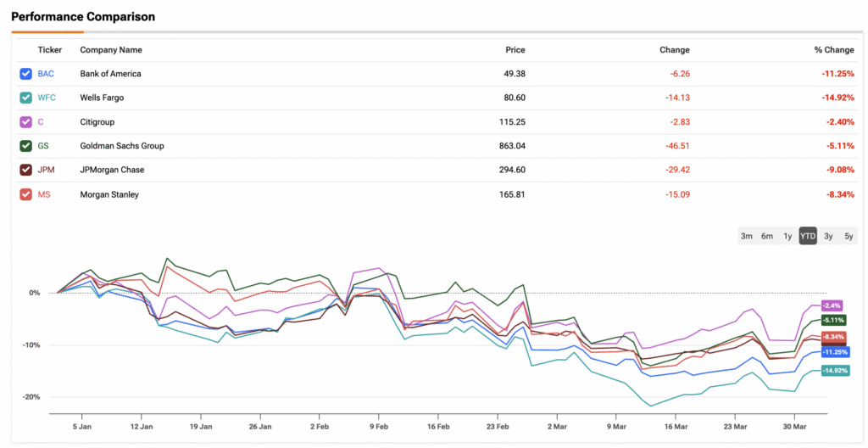Click the -14.13 change value

tap(677, 98)
